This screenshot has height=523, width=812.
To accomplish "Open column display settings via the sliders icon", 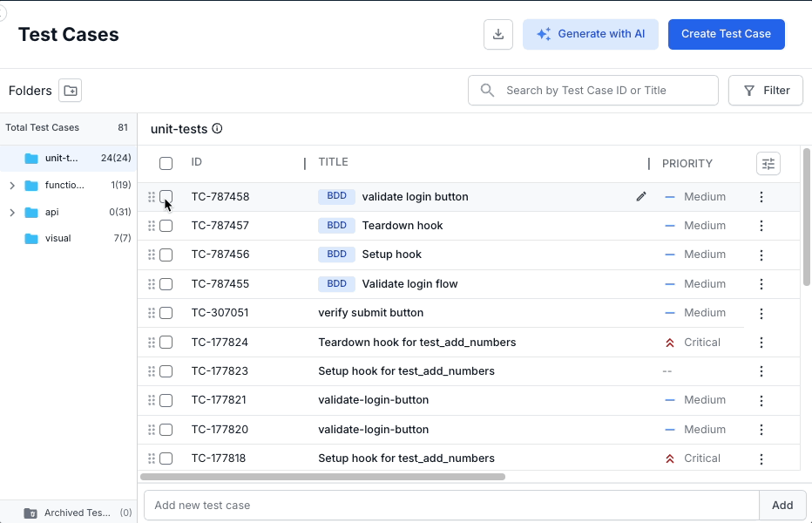I will pyautogui.click(x=768, y=163).
